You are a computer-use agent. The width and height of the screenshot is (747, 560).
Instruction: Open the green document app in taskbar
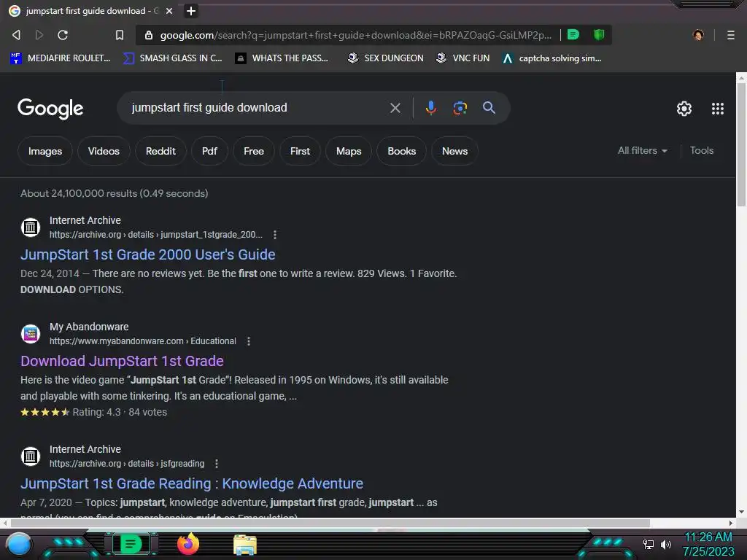tap(130, 544)
